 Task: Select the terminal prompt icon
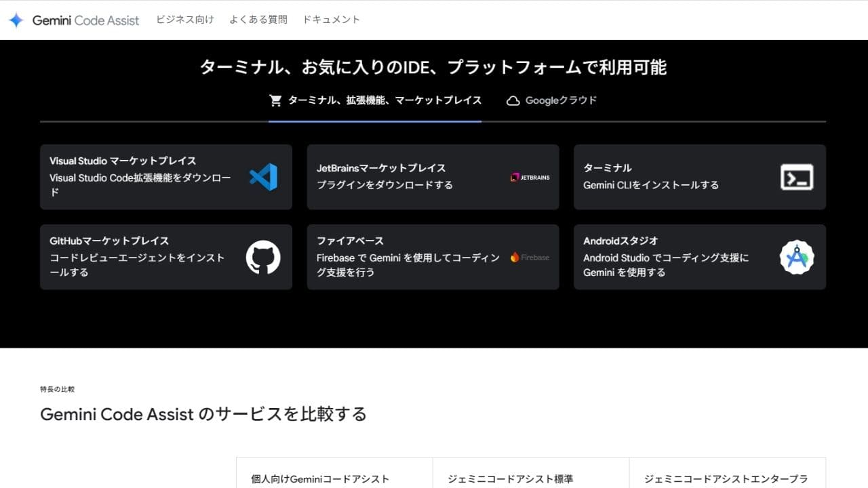797,177
